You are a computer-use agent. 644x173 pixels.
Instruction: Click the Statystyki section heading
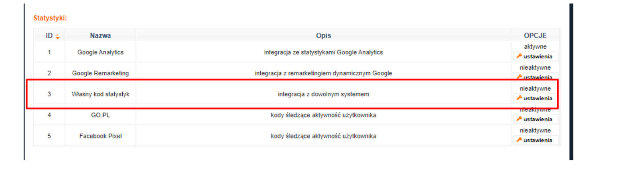50,18
